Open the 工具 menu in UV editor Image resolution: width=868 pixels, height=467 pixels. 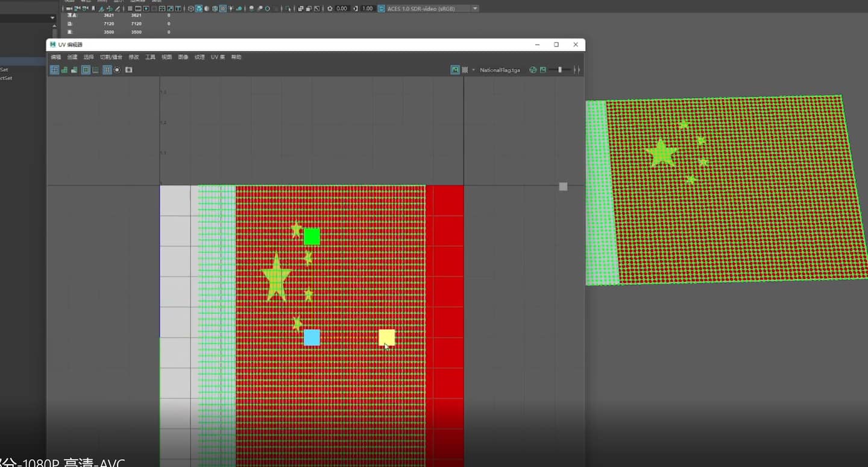(x=150, y=57)
